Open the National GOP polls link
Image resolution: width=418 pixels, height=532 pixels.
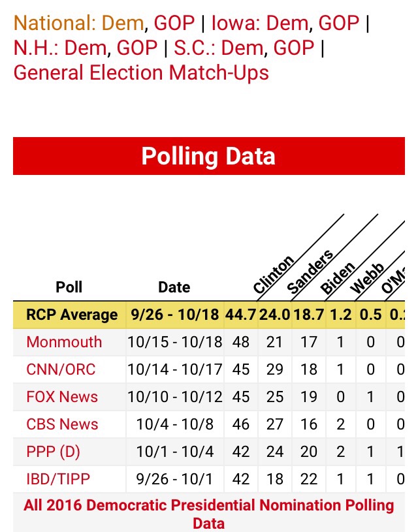[x=174, y=23]
